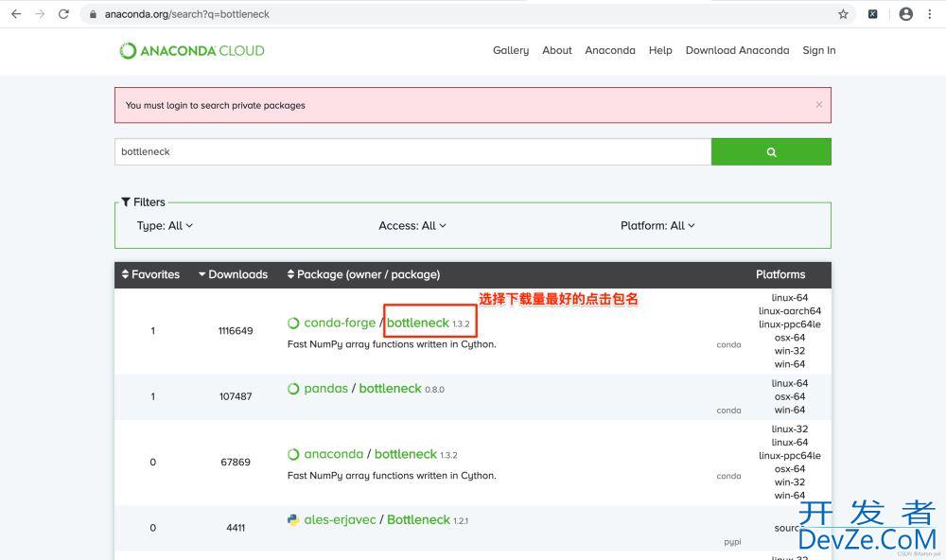Click the anaconda owner circle icon
Screen dimensions: 946x560
[293, 454]
